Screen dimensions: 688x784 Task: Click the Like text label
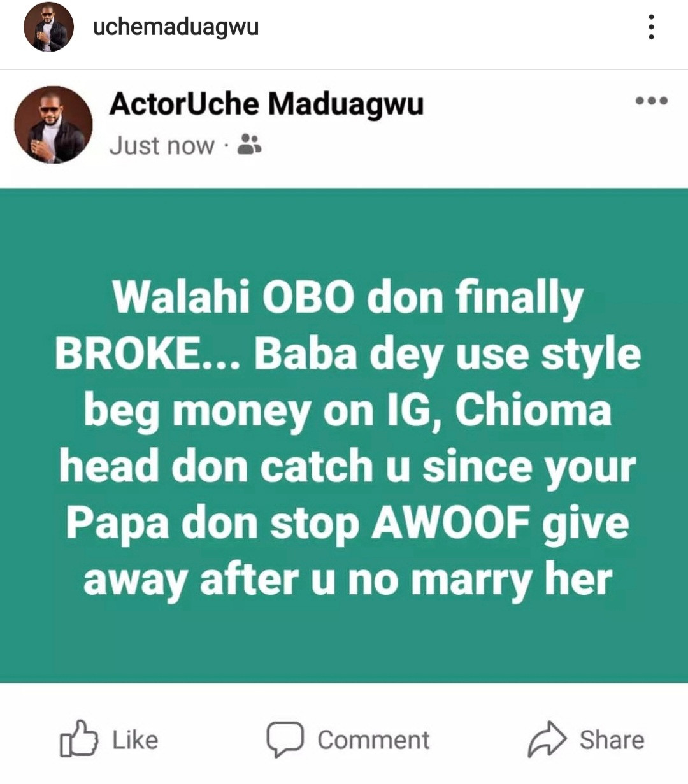tap(135, 740)
